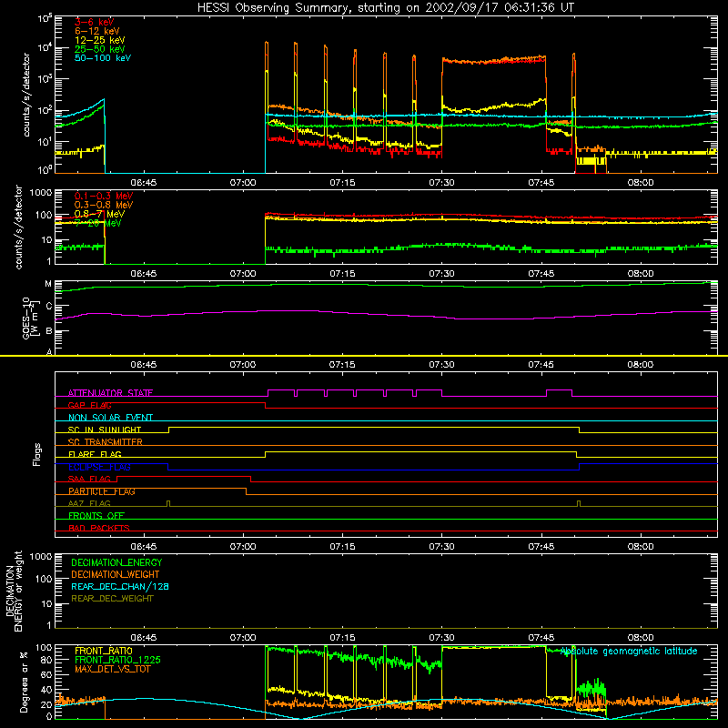The width and height of the screenshot is (728, 728).
Task: Click the 07:45 tick under the decimation plot
Action: [541, 638]
